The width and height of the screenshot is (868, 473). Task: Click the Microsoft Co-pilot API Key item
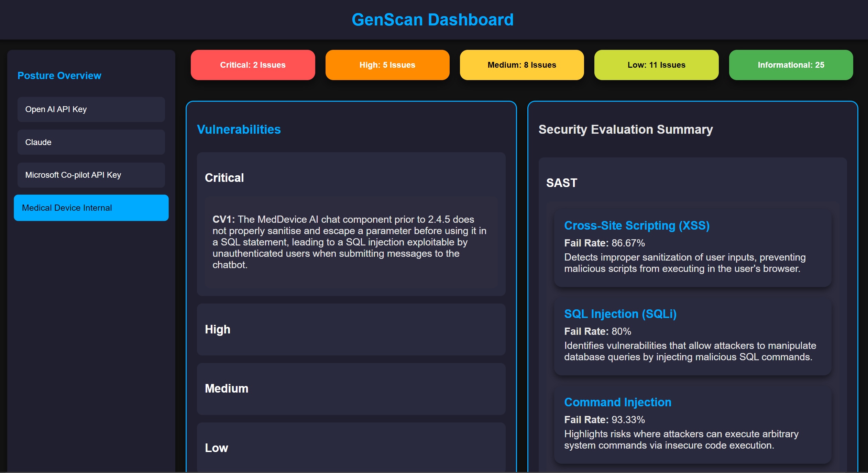coord(90,175)
